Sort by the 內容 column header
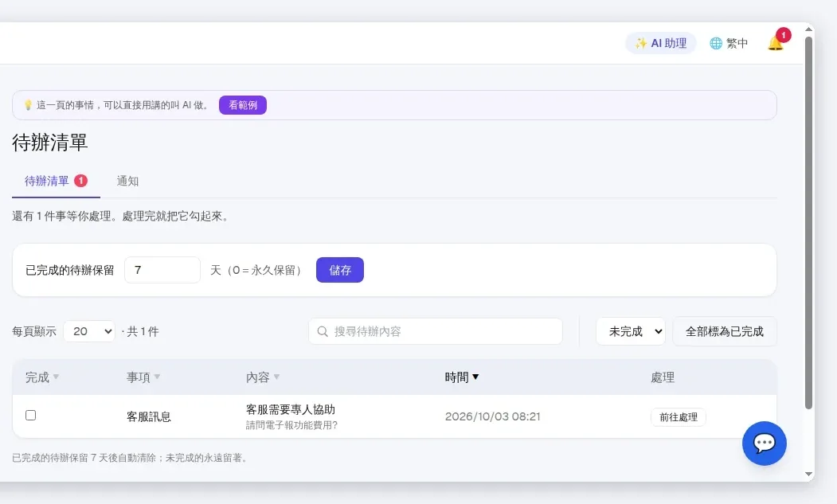Image resolution: width=837 pixels, height=504 pixels. point(263,377)
